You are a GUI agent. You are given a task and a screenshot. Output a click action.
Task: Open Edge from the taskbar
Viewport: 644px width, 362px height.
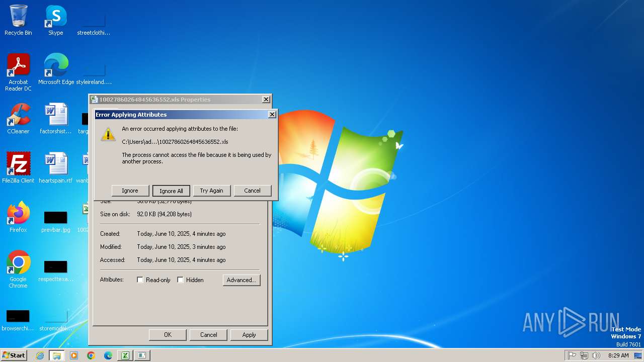tap(108, 355)
